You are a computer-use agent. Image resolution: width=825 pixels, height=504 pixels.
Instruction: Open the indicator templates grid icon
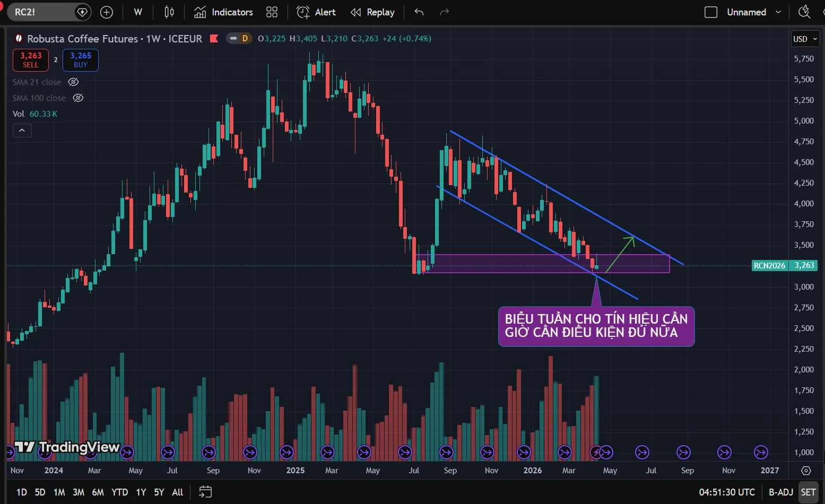pos(272,12)
